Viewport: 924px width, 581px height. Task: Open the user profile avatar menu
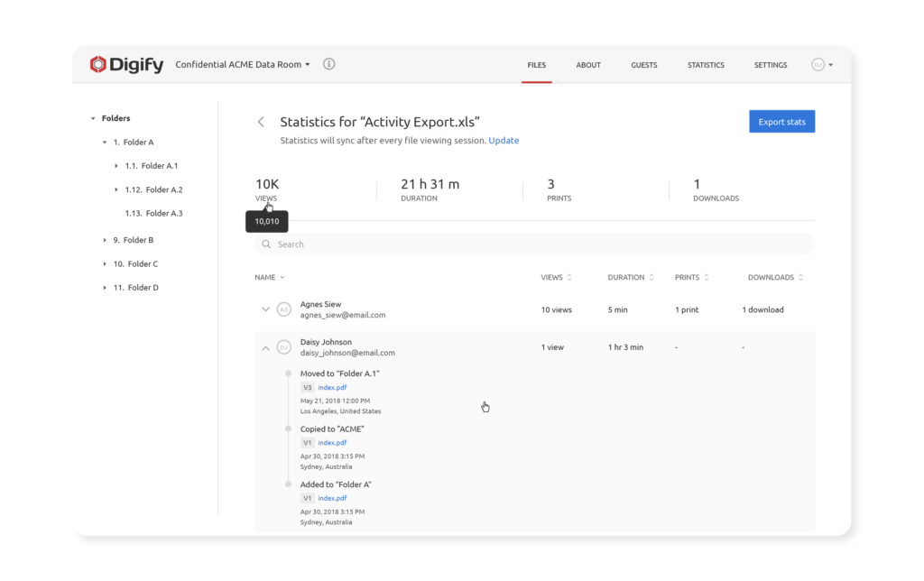[821, 65]
